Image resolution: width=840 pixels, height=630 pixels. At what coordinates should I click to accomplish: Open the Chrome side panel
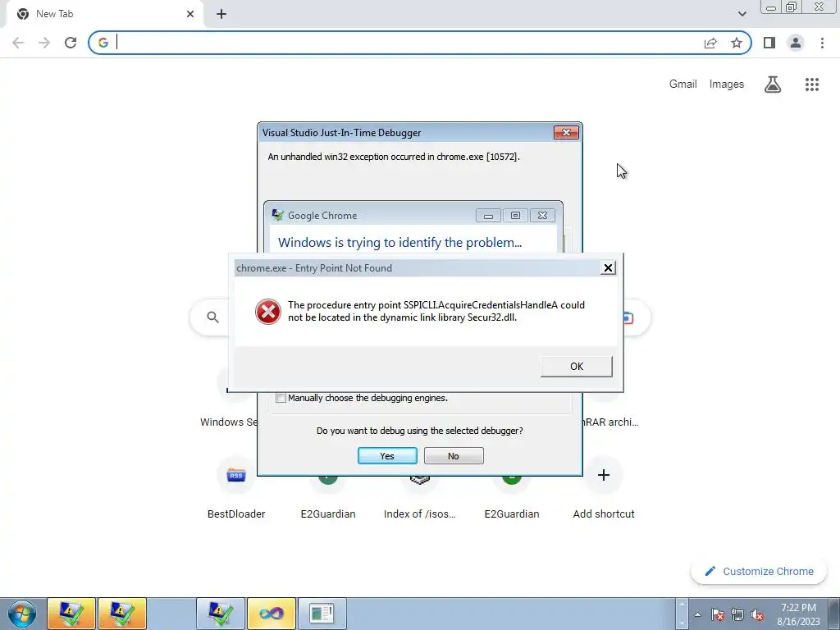(x=769, y=43)
